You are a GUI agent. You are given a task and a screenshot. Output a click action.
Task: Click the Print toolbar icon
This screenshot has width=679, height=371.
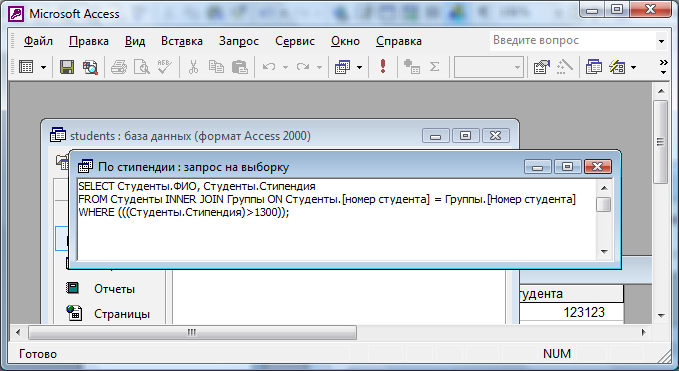pos(119,67)
